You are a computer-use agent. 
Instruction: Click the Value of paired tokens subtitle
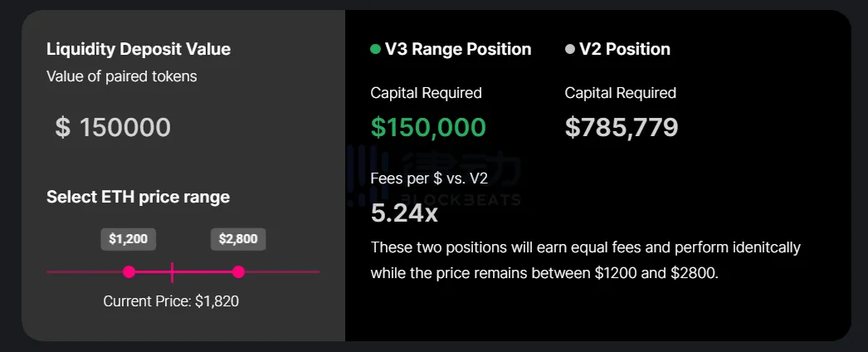pos(122,76)
